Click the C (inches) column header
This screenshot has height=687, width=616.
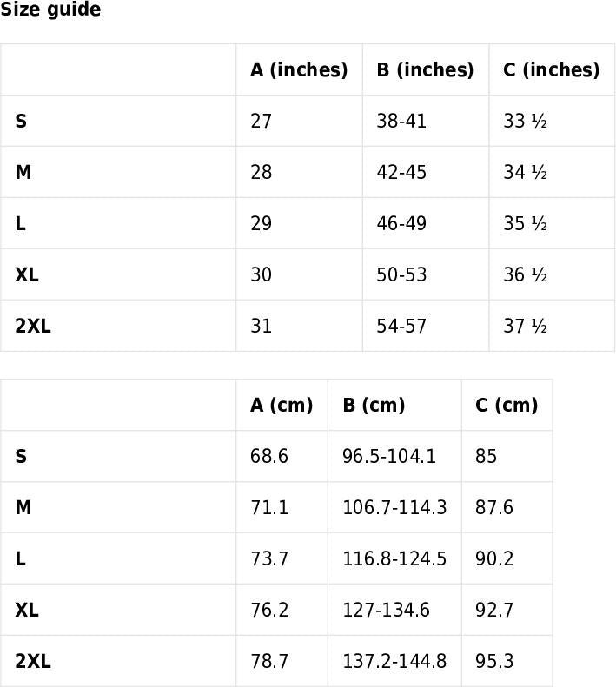pos(551,70)
